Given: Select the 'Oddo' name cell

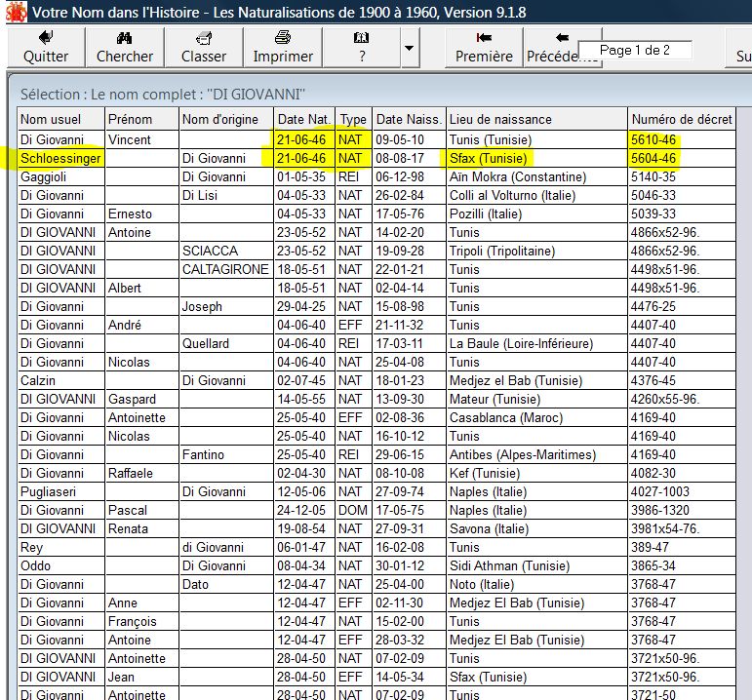Looking at the screenshot, I should coord(60,566).
